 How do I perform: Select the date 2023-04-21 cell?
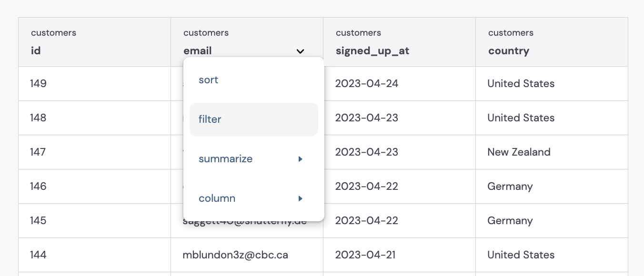(400, 255)
